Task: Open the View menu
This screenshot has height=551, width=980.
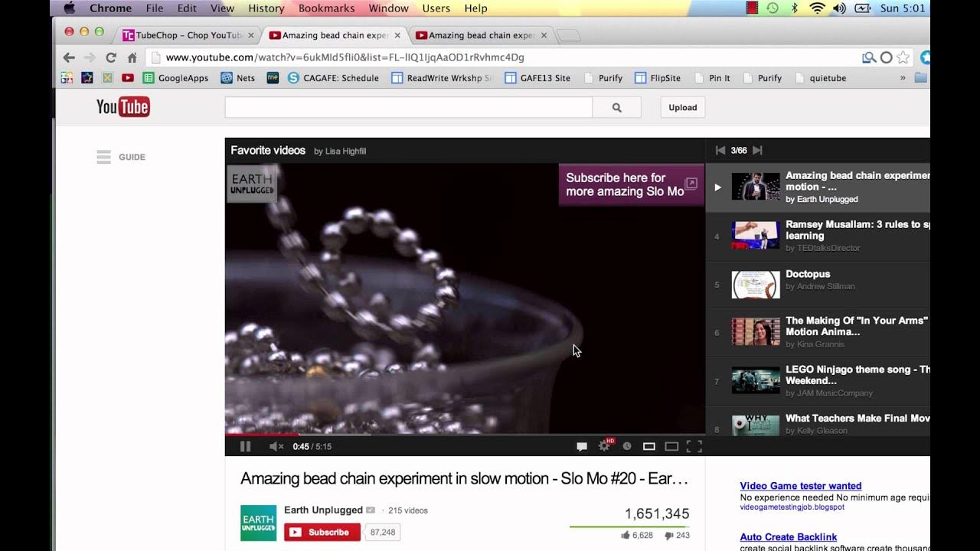Action: (222, 8)
